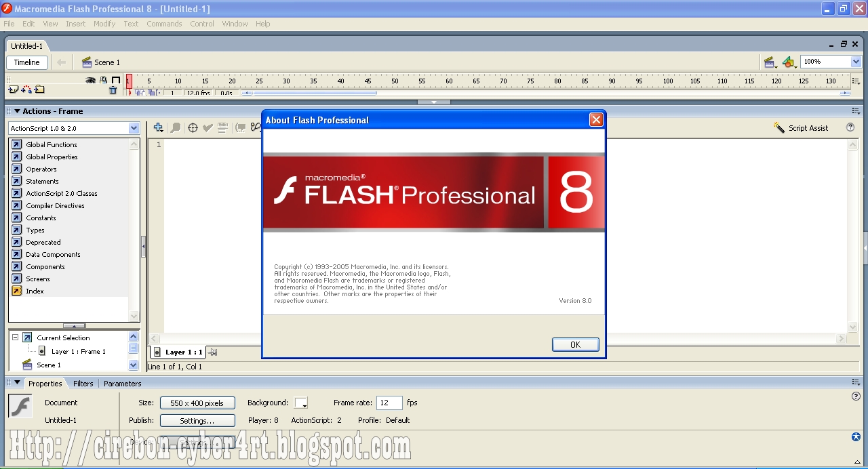868x469 pixels.
Task: Click script navigator scroll down arrow
Action: (134, 365)
